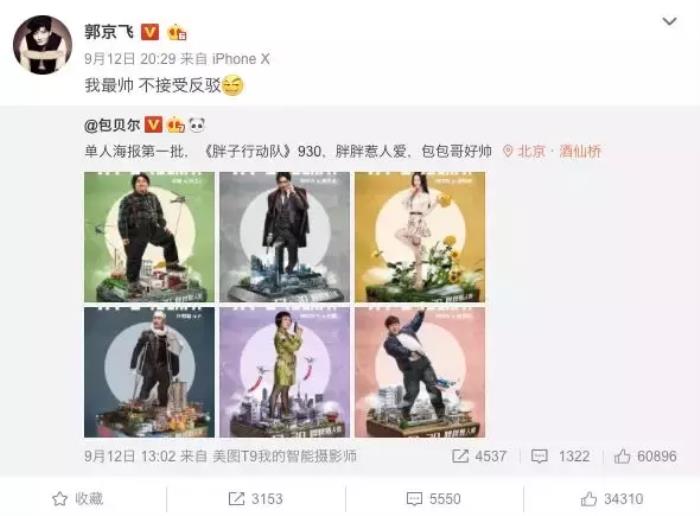700x516 pixels.
Task: View the purple poster of the woman with the gun
Action: click(x=284, y=372)
